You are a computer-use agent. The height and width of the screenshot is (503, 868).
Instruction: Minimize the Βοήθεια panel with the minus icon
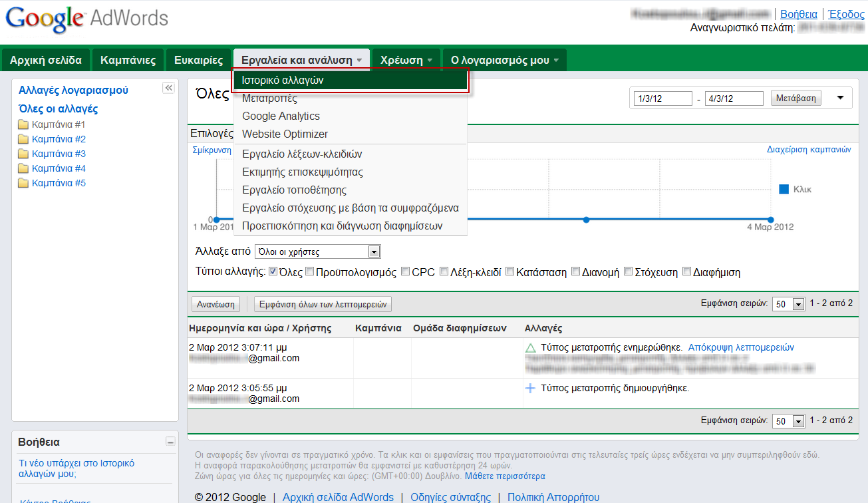(170, 442)
